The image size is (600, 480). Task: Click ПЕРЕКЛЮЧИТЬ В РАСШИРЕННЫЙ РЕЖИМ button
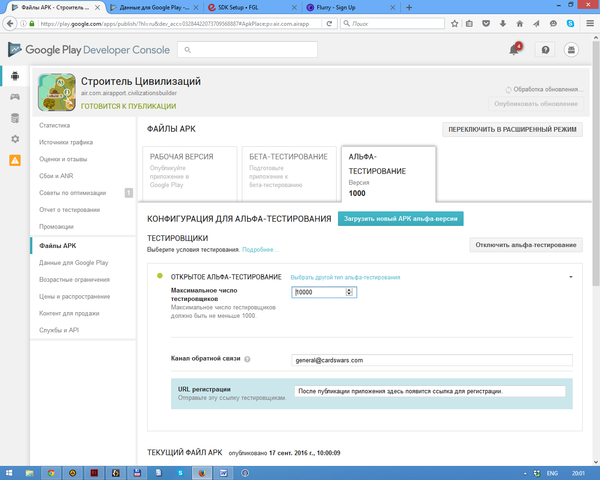[512, 130]
